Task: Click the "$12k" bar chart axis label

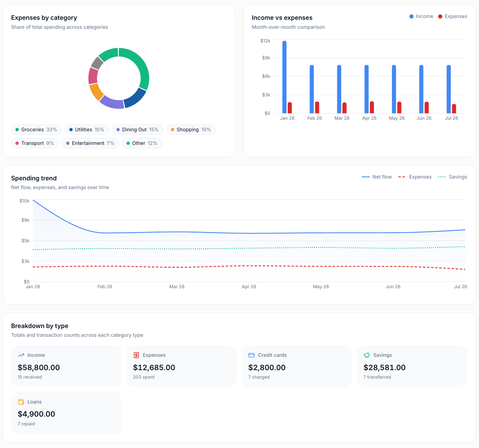Action: [x=265, y=41]
